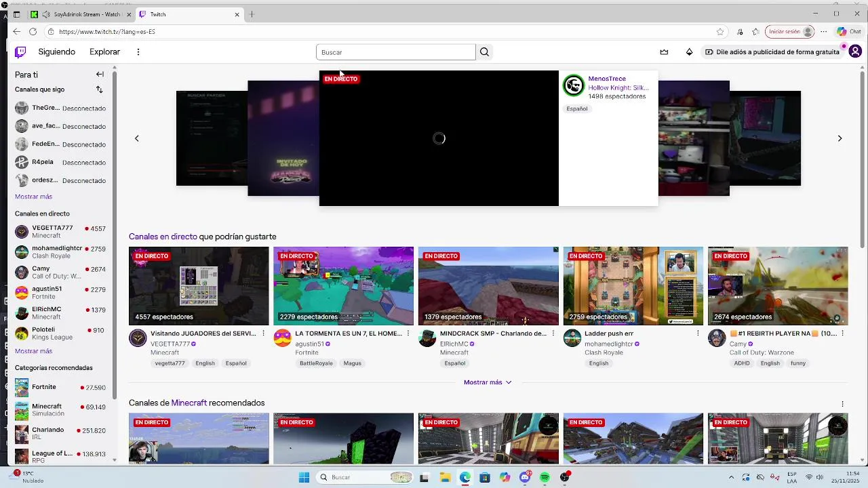
Task: Open TheGre... offline channel in sidebar
Action: tap(60, 108)
